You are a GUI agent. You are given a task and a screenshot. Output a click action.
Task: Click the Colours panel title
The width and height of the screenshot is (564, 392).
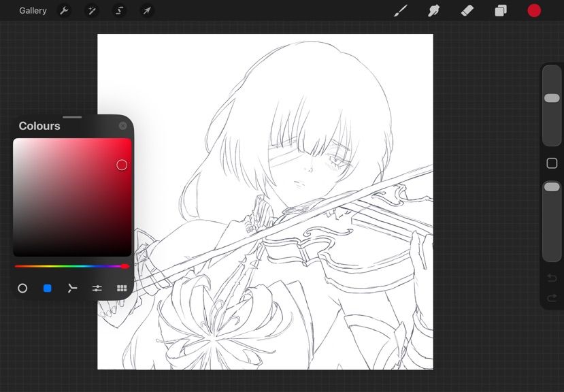pos(39,126)
